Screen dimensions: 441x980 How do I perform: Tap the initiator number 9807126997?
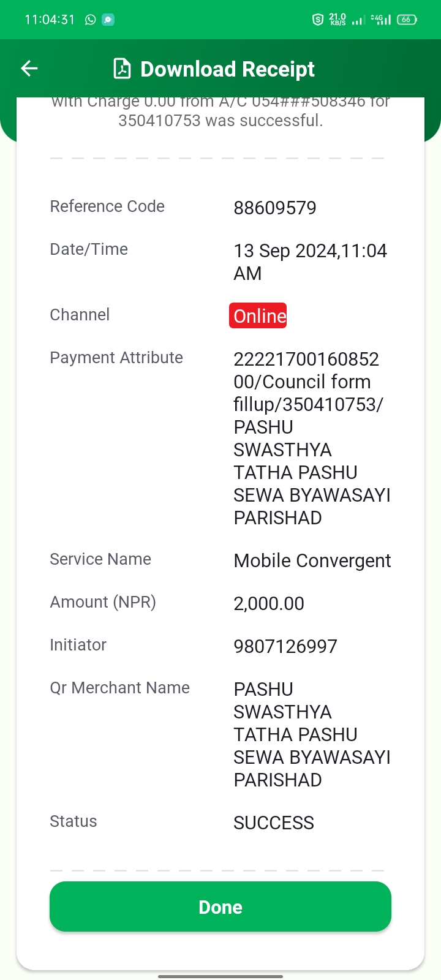tap(285, 646)
